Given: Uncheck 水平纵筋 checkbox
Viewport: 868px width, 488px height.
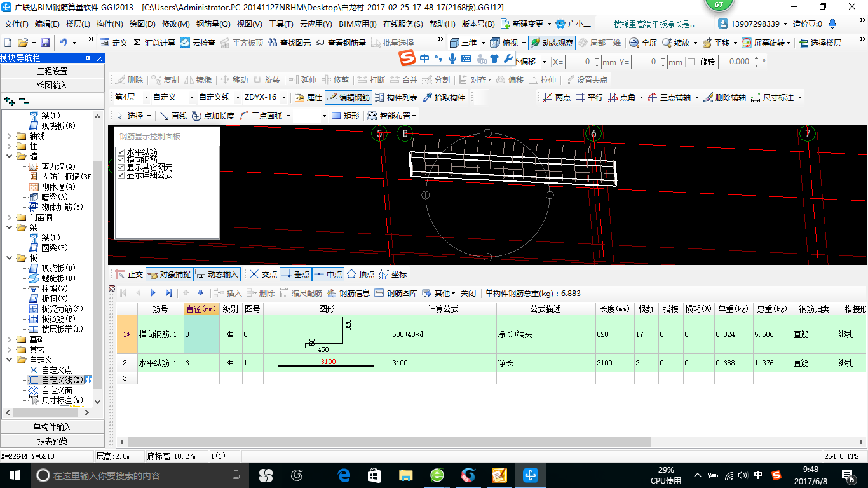Looking at the screenshot, I should 121,152.
